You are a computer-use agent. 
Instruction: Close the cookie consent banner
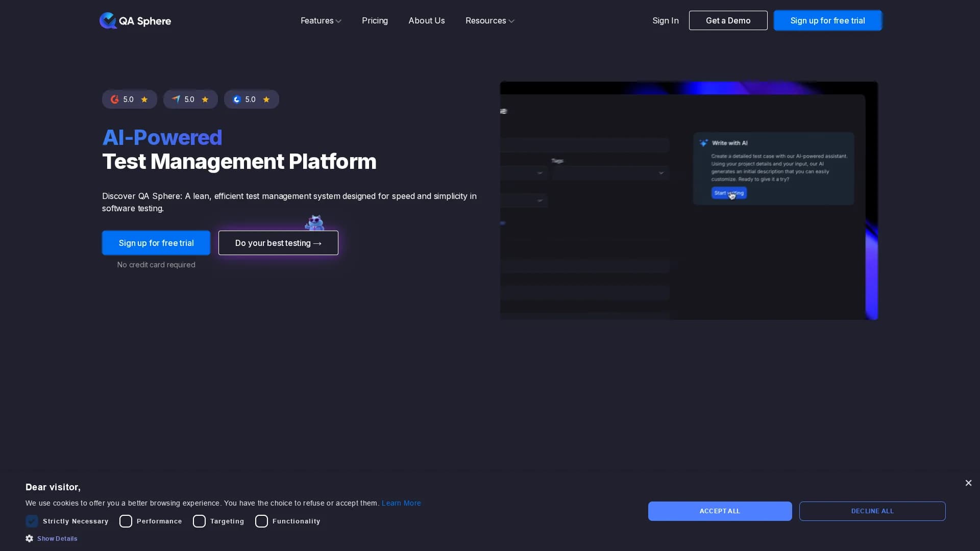[968, 483]
